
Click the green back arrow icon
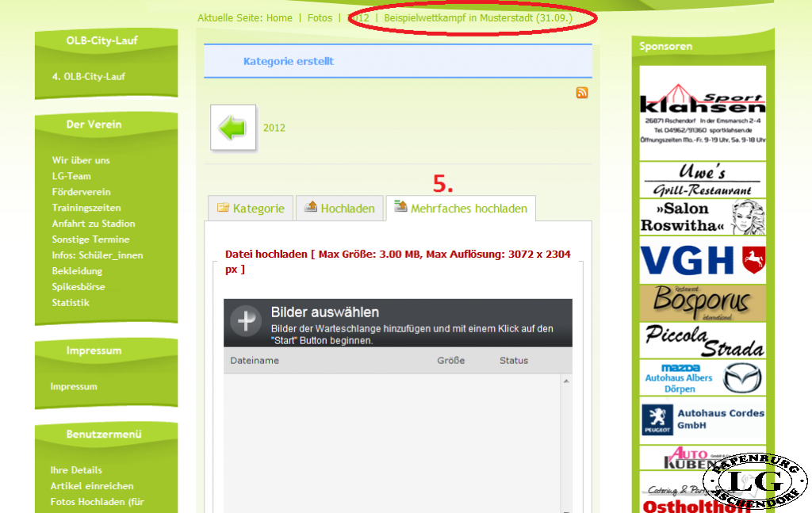click(x=233, y=128)
